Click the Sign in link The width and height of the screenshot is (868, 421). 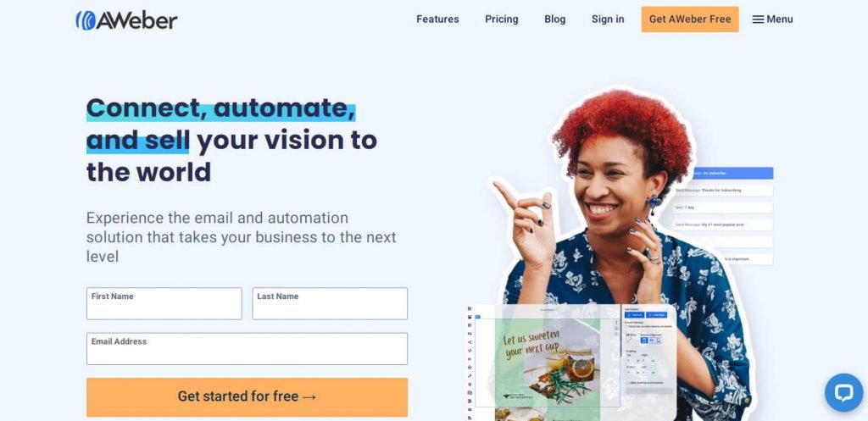click(608, 19)
